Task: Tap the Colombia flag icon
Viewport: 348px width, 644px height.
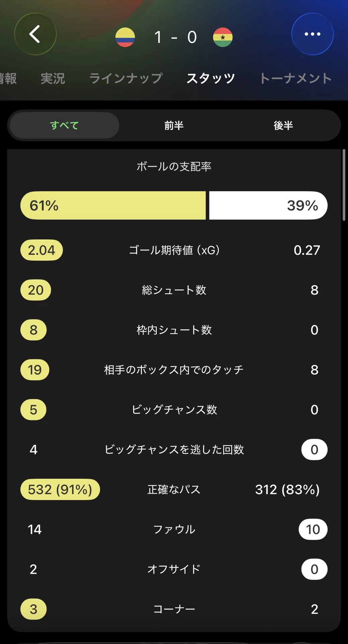Action: coord(125,37)
